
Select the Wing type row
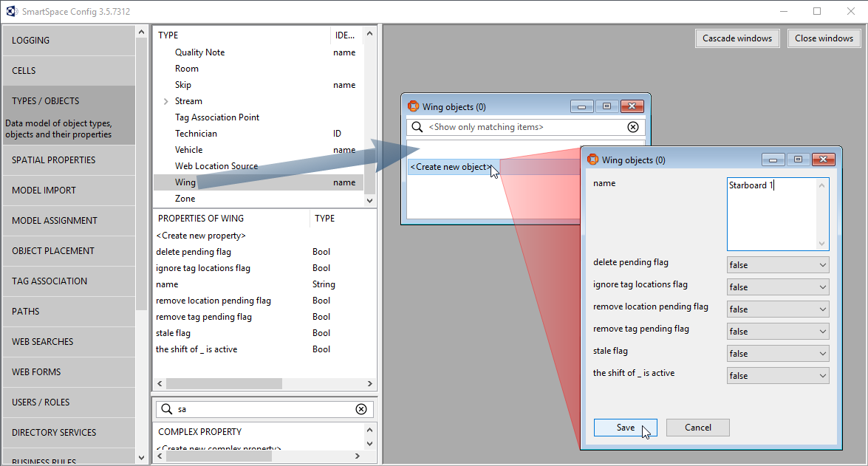click(x=259, y=182)
